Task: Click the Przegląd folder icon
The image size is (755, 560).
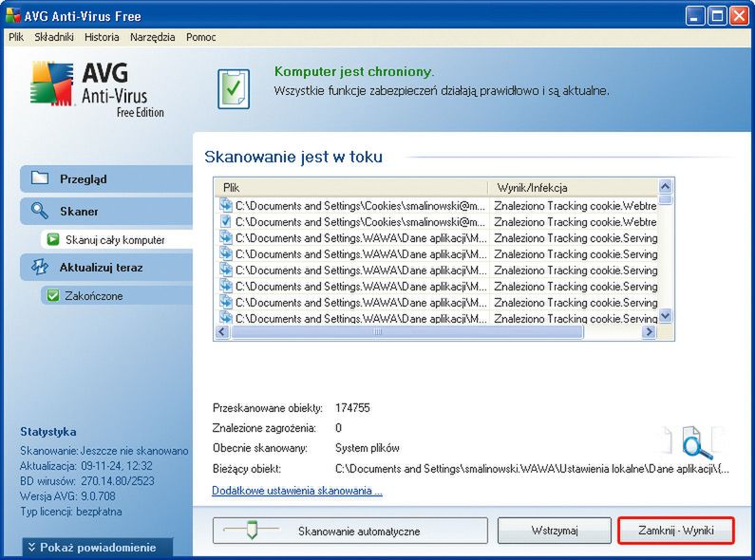Action: coord(40,178)
